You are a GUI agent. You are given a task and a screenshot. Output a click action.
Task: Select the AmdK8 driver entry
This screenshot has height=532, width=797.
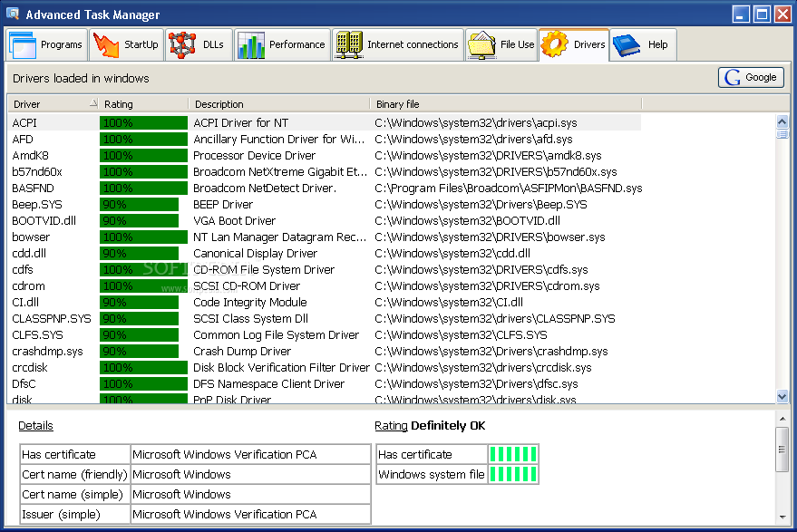tap(325, 156)
